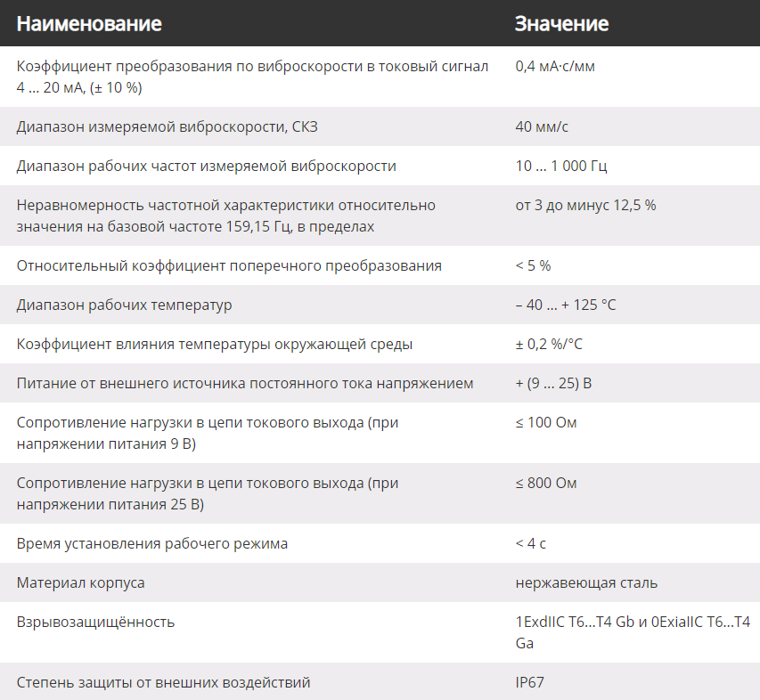The width and height of the screenshot is (760, 700).
Task: Click the Значение column header
Action: tap(561, 24)
